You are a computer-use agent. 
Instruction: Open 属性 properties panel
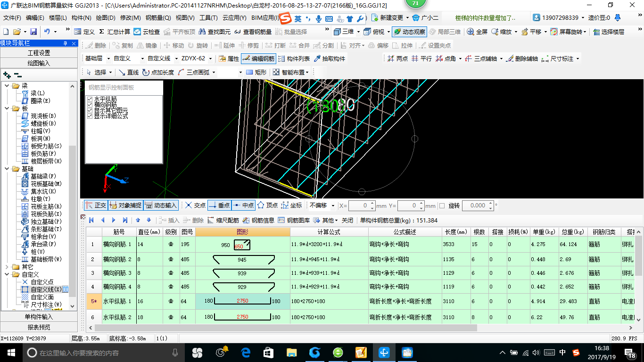pos(229,58)
